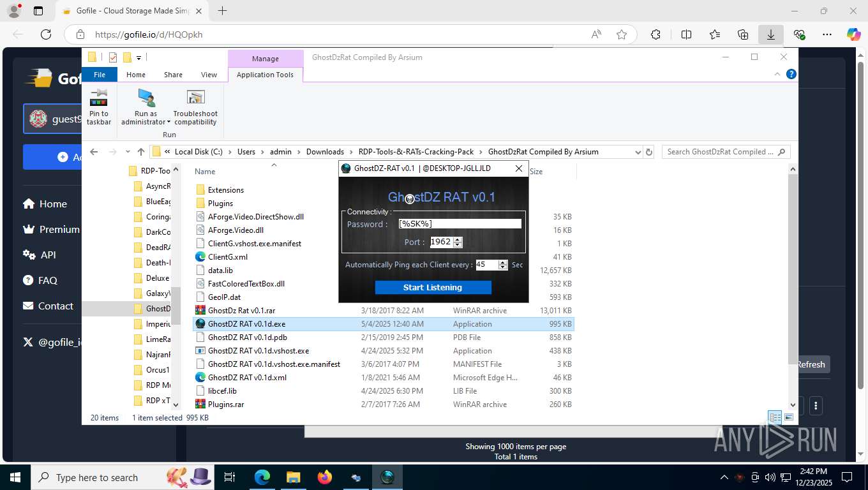
Task: Switch to the Share ribbon tab
Action: pos(173,75)
